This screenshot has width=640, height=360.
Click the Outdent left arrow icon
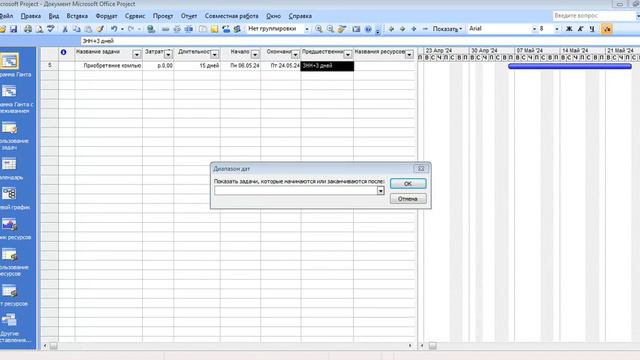click(x=391, y=29)
